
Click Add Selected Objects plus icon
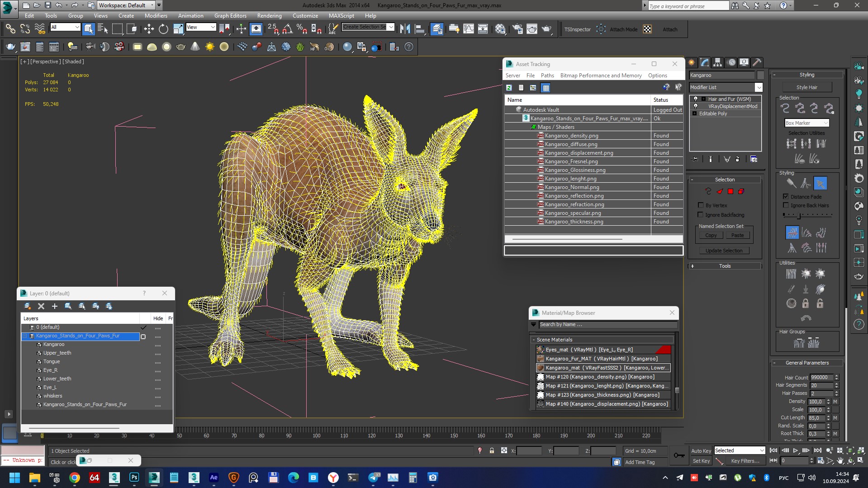pos(55,306)
